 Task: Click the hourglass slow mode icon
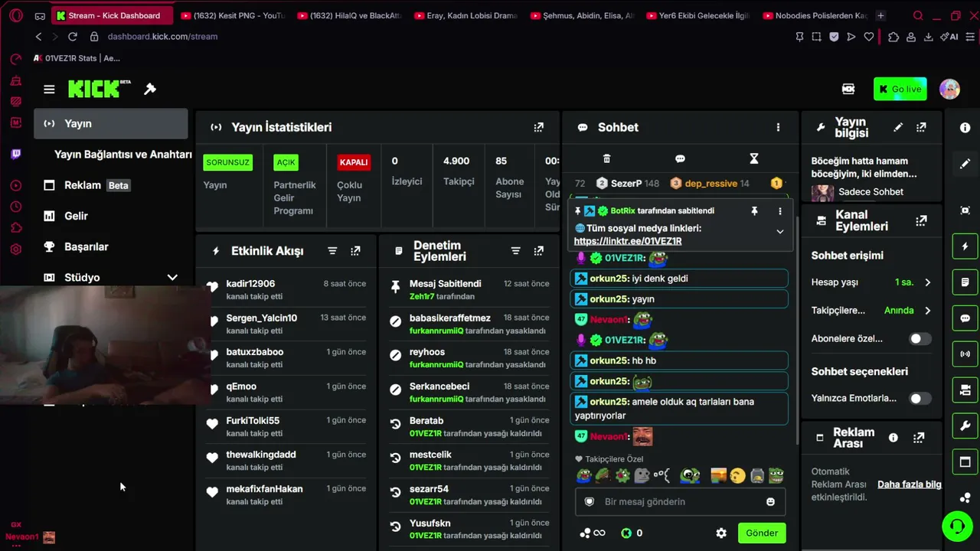(754, 158)
